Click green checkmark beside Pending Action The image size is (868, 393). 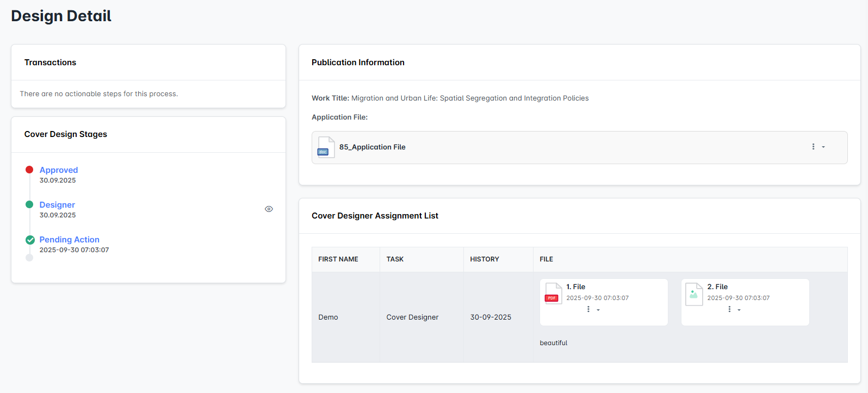30,240
